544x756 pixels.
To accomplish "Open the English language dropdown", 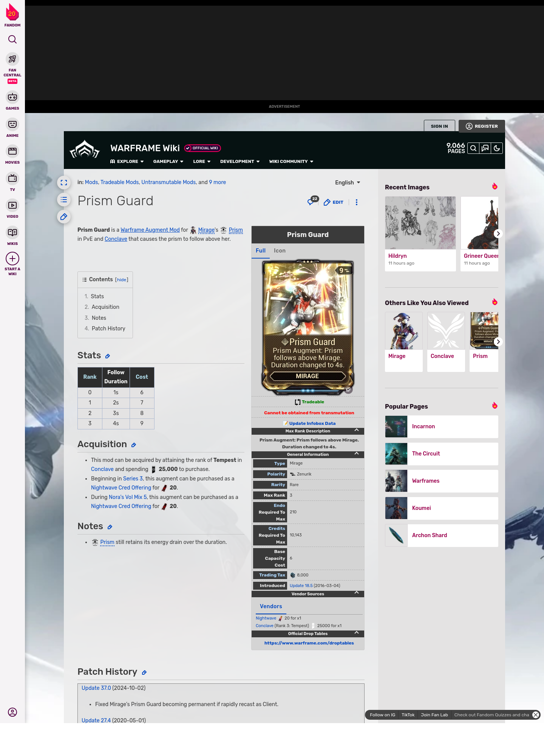I will click(x=348, y=183).
